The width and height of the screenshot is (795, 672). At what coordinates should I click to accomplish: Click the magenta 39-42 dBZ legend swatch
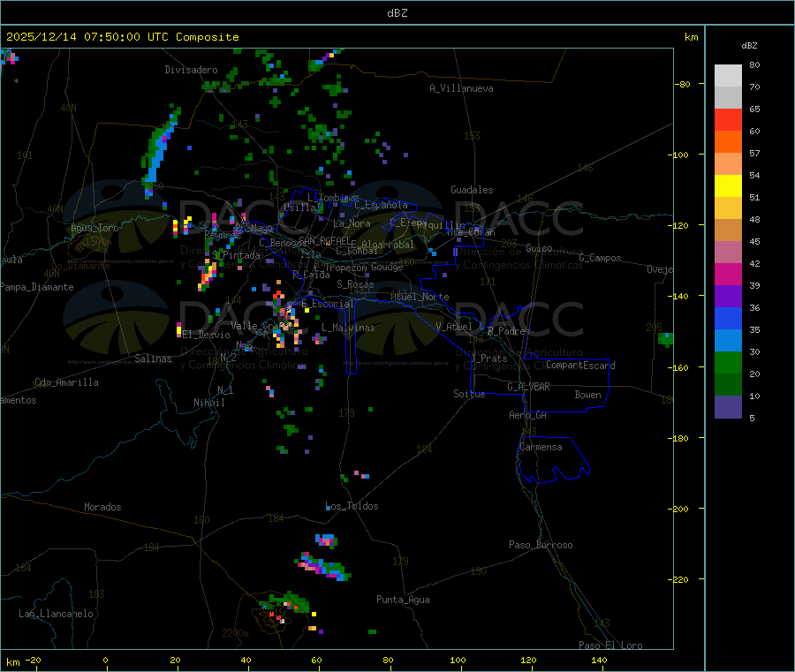(728, 274)
